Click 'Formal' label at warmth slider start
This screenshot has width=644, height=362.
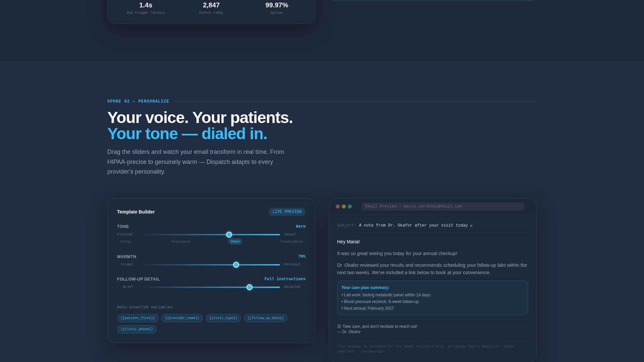click(127, 264)
